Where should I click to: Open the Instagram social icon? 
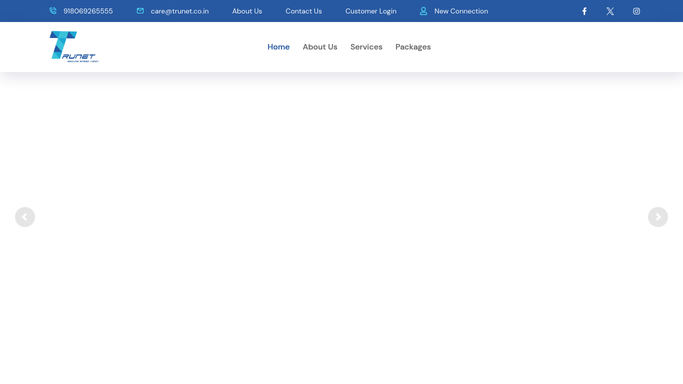[x=636, y=11]
